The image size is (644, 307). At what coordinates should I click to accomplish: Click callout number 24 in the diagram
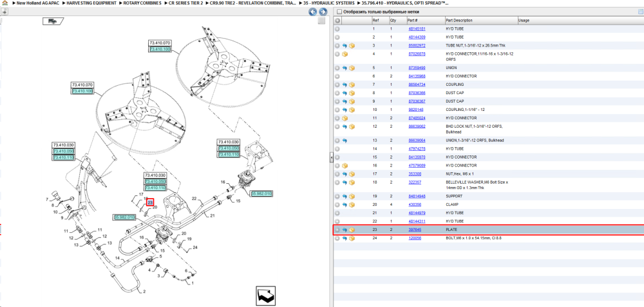(x=195, y=247)
